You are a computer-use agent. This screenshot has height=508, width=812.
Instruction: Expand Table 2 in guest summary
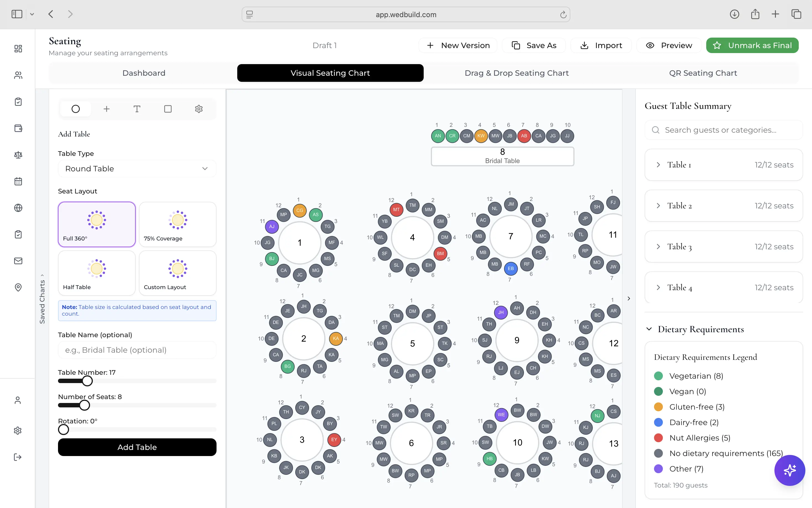coord(724,206)
